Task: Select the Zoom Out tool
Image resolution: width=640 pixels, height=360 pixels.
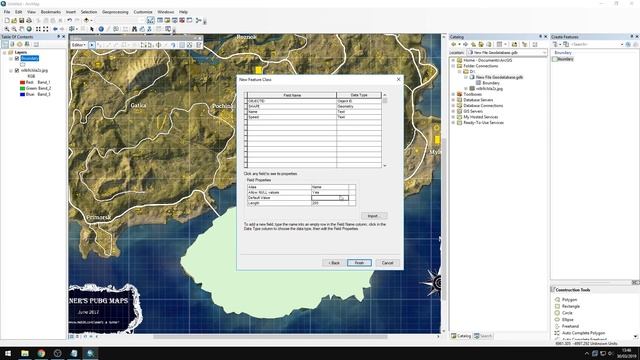Action: pos(14,29)
